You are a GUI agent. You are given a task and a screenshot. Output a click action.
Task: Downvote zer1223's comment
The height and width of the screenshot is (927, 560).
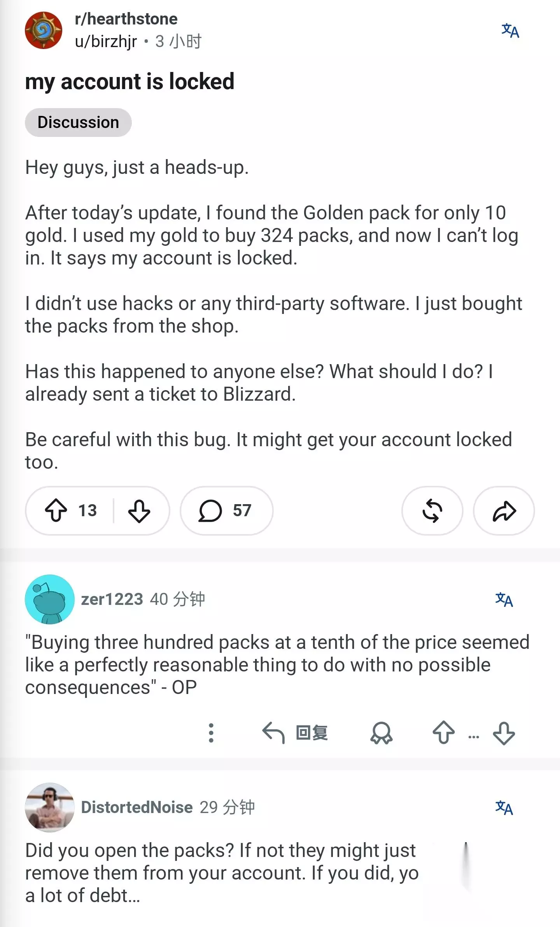(504, 733)
